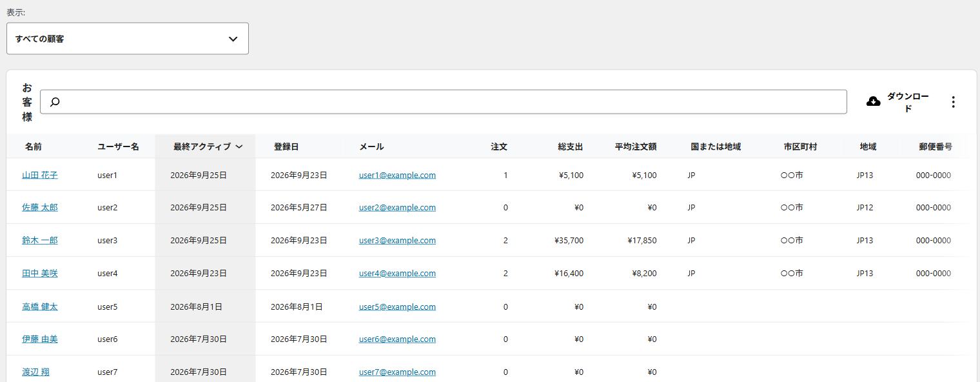Select the username cell user1
980x382 pixels.
(x=107, y=175)
